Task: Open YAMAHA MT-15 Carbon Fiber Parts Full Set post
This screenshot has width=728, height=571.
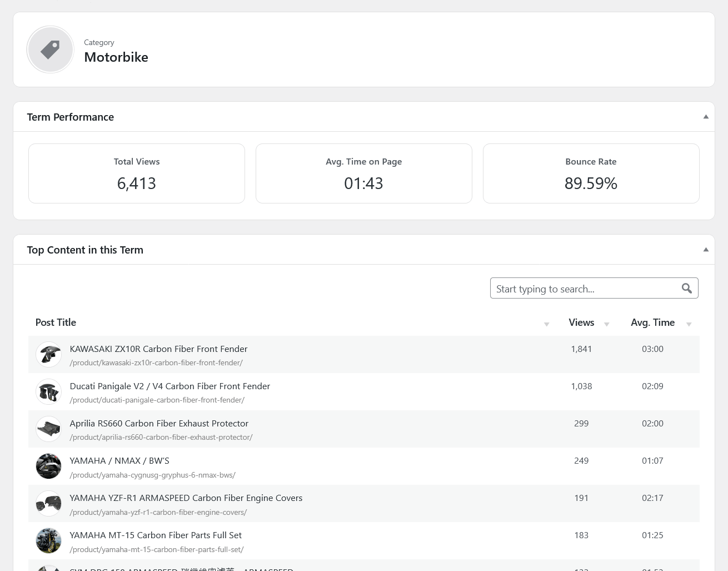Action: point(156,535)
